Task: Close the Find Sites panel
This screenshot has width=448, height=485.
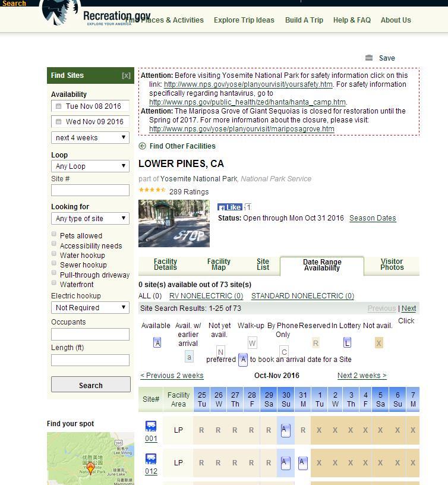Action: pyautogui.click(x=126, y=75)
